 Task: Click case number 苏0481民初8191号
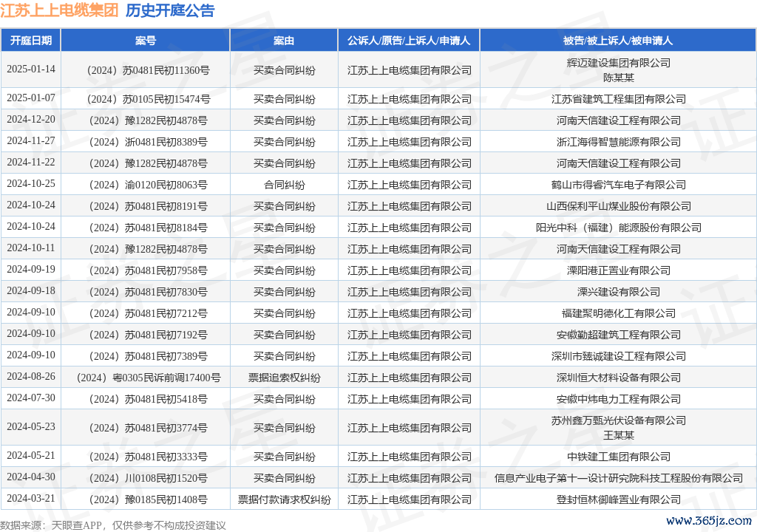point(148,206)
